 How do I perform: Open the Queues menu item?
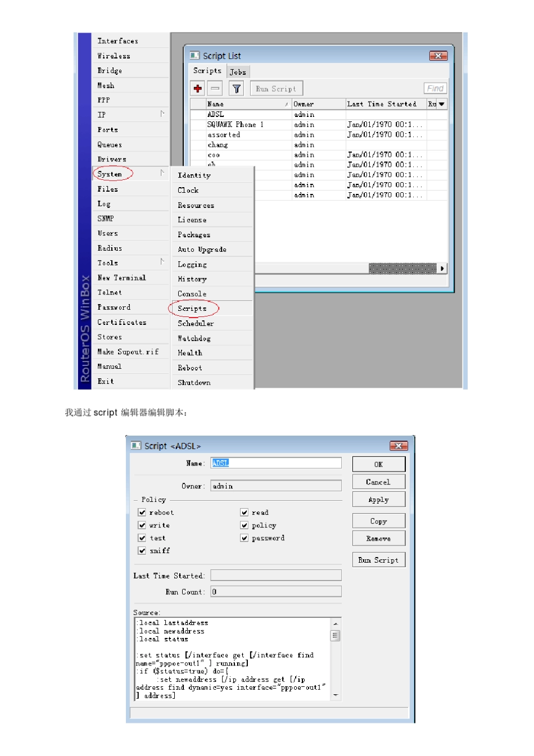[x=130, y=144]
